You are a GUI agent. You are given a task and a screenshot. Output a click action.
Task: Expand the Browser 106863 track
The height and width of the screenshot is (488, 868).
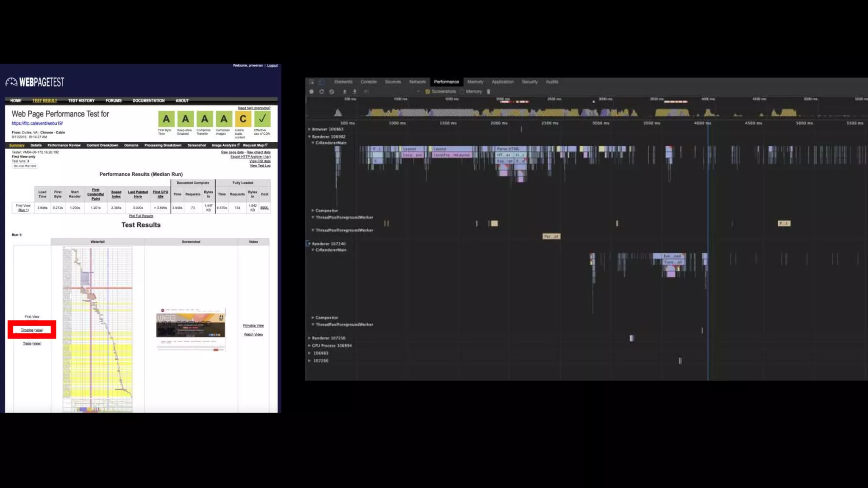click(x=309, y=129)
